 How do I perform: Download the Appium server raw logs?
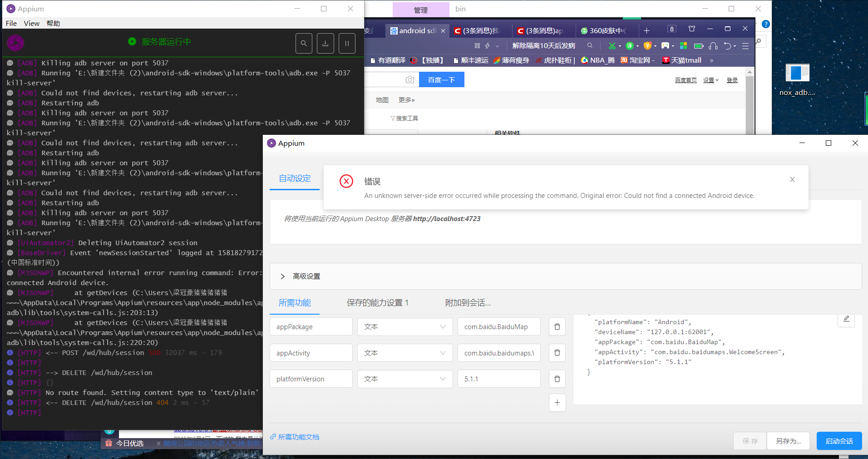[x=325, y=44]
